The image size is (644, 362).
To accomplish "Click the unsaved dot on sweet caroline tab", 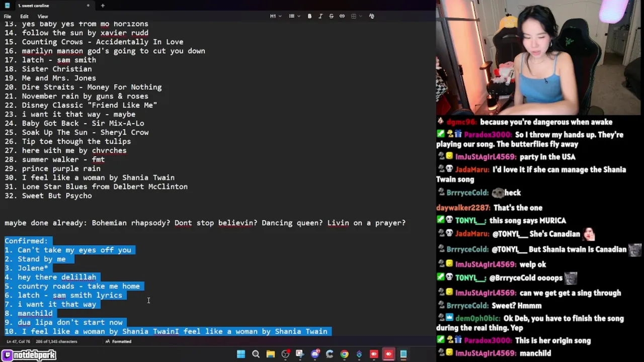I will click(x=88, y=6).
